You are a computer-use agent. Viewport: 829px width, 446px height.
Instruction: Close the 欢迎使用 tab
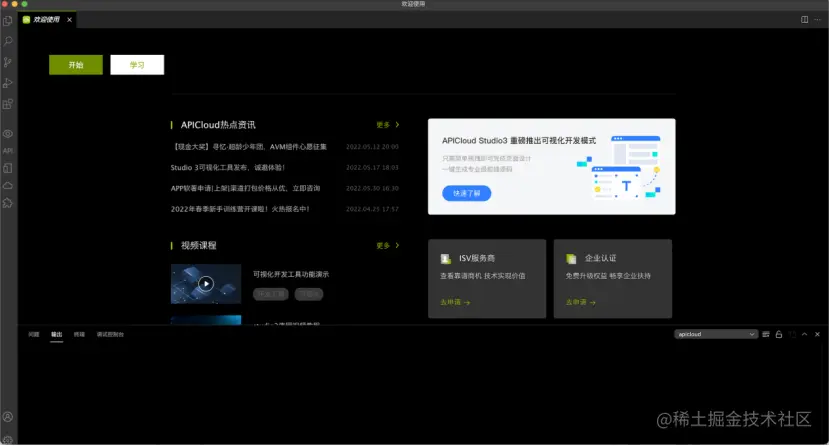[69, 20]
